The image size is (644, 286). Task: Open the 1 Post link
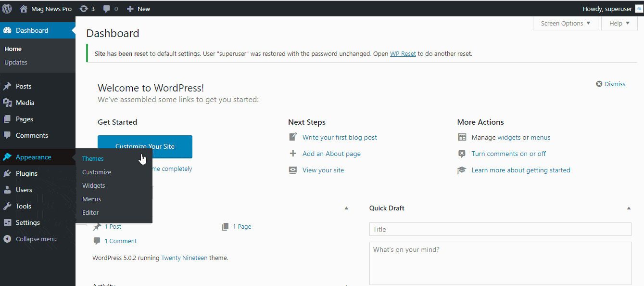point(113,226)
